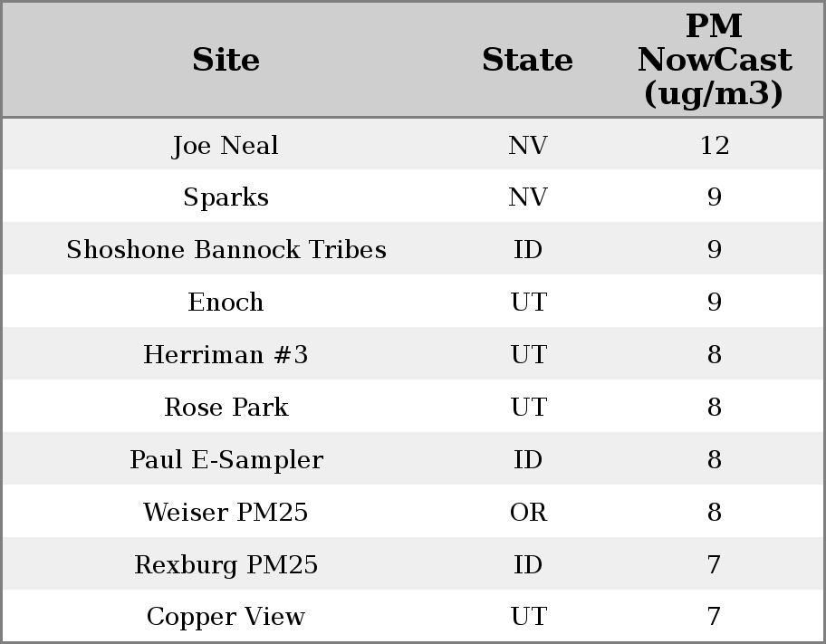Screen dimensions: 826x644
Task: Select the Rose Park site cell
Action: pos(226,408)
